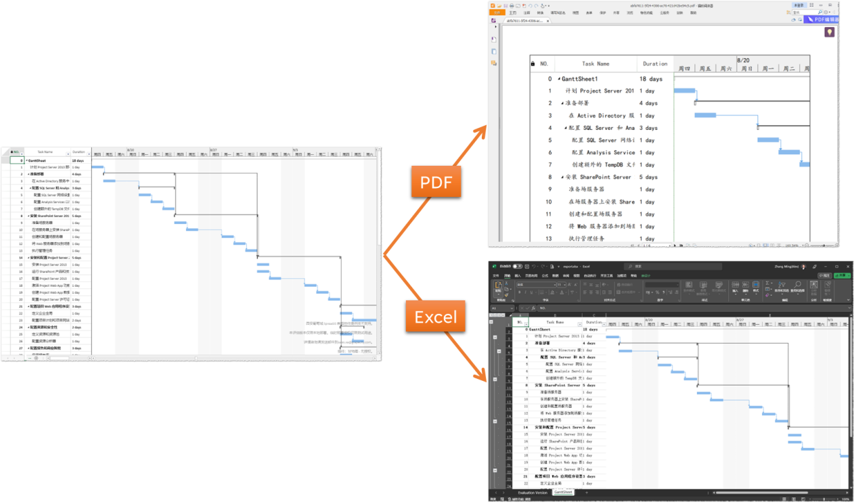856x504 pixels.
Task: Click Delete cells icon in Excel ribbon
Action: (746, 284)
